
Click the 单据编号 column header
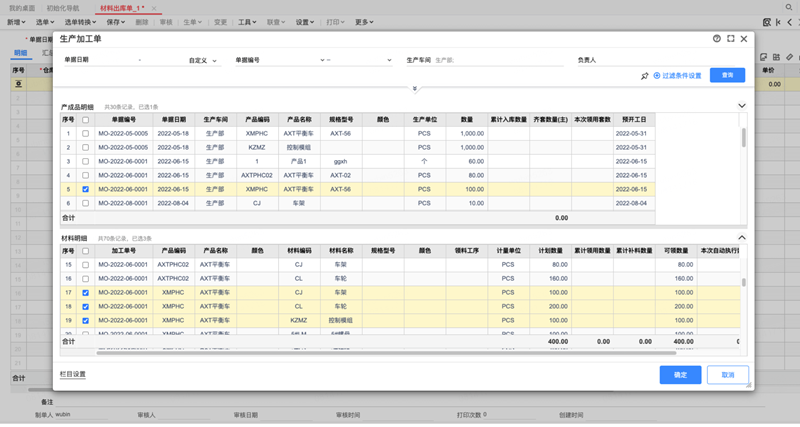(123, 120)
